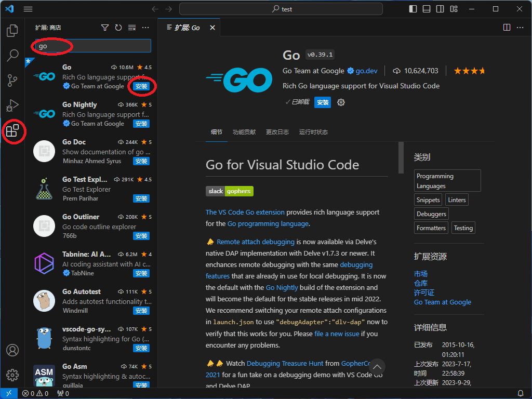The width and height of the screenshot is (532, 399).
Task: Open the hamburger application menu
Action: 28,9
